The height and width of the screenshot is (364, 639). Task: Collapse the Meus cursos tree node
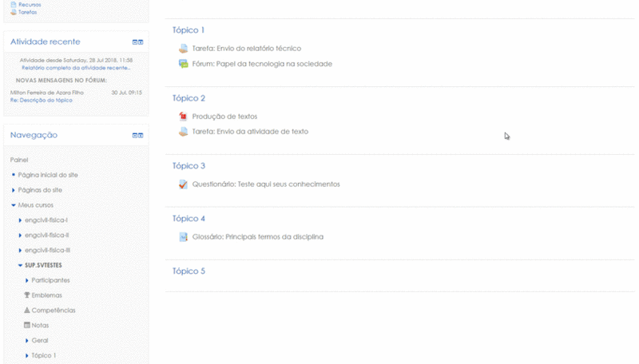point(14,205)
